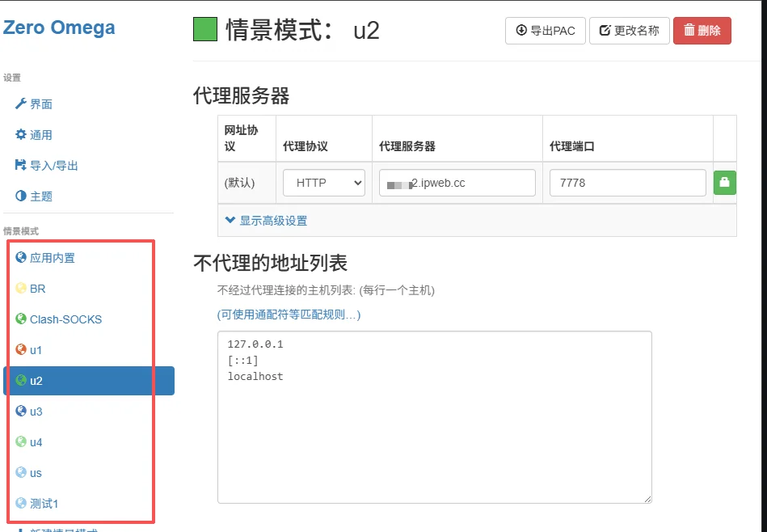767x532 pixels.
Task: Expand 显示高级设置 advanced settings
Action: [x=266, y=221]
